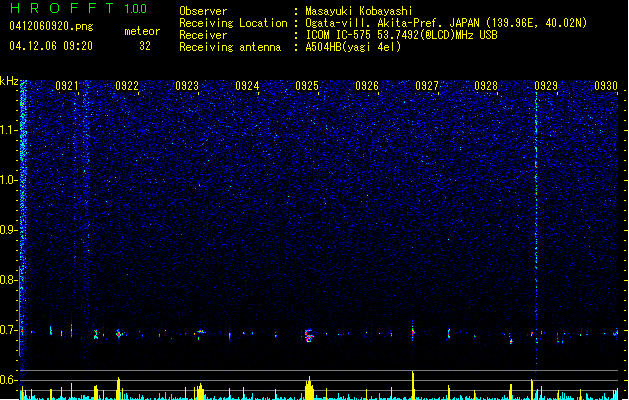Screen dimensions: 629x400
Task: Click the 0.6 frequency axis label
Action: [x=8, y=380]
